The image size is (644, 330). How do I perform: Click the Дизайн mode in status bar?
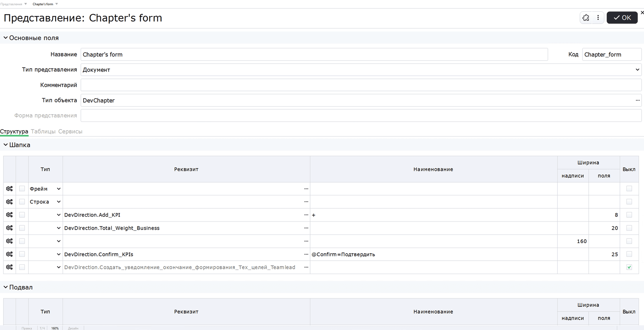coord(73,328)
